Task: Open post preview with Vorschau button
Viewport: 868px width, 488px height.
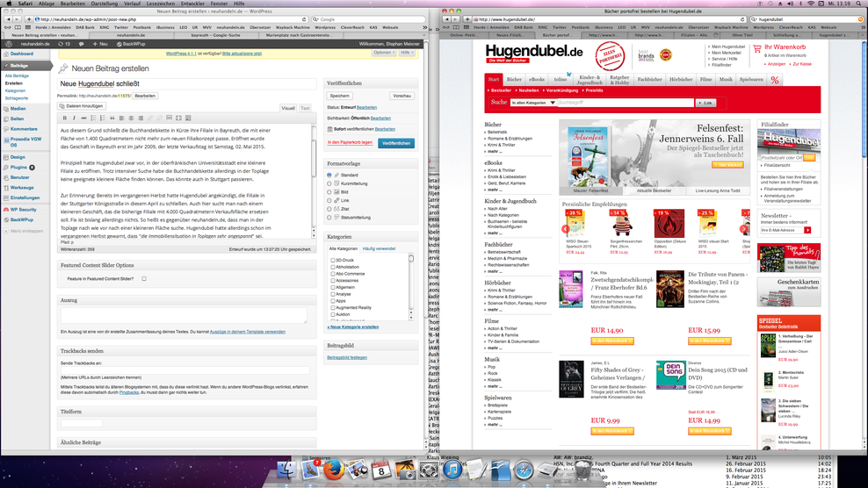Action: click(401, 96)
